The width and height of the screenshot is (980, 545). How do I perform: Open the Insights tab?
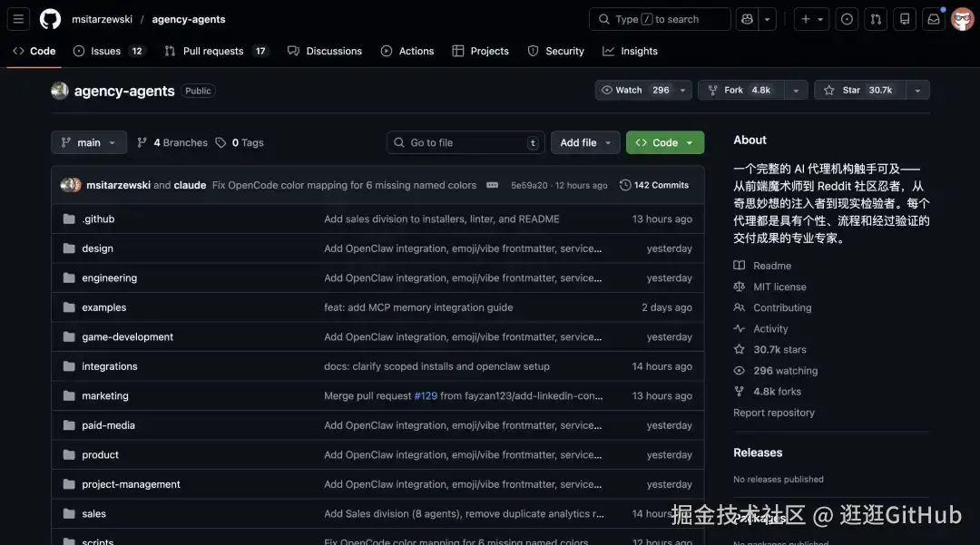(x=630, y=51)
